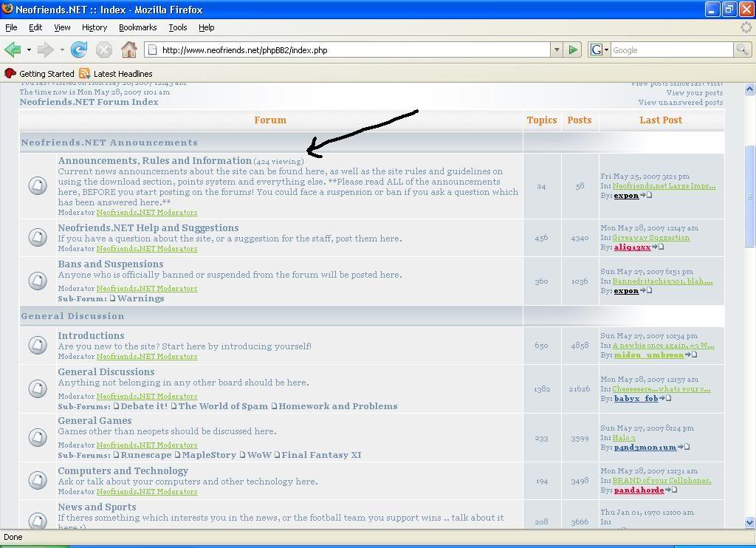
Task: Click the General Games forum folder icon
Action: coord(38,437)
